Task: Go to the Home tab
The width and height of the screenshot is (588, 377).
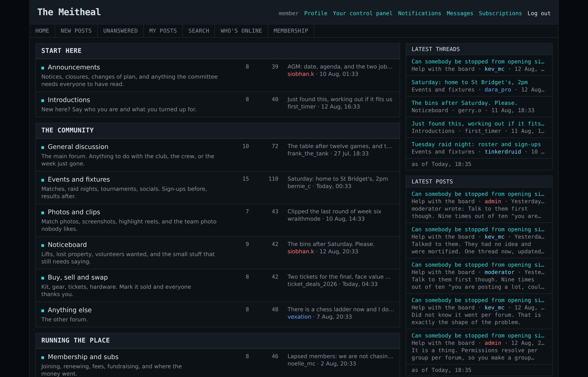Action: 42,31
